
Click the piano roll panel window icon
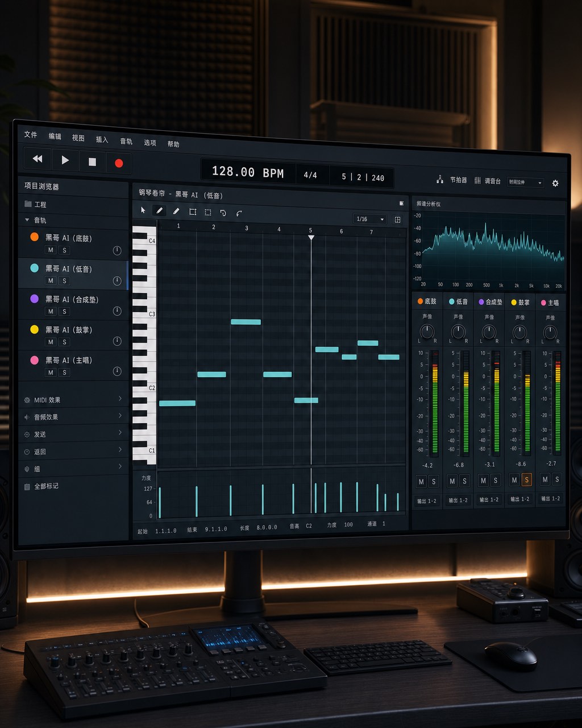tap(401, 203)
